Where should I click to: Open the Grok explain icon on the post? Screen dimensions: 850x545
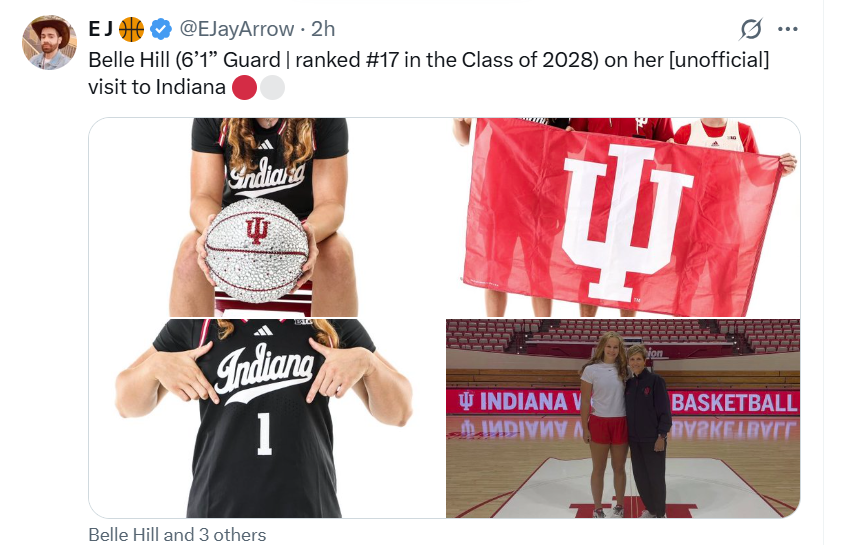[x=751, y=29]
